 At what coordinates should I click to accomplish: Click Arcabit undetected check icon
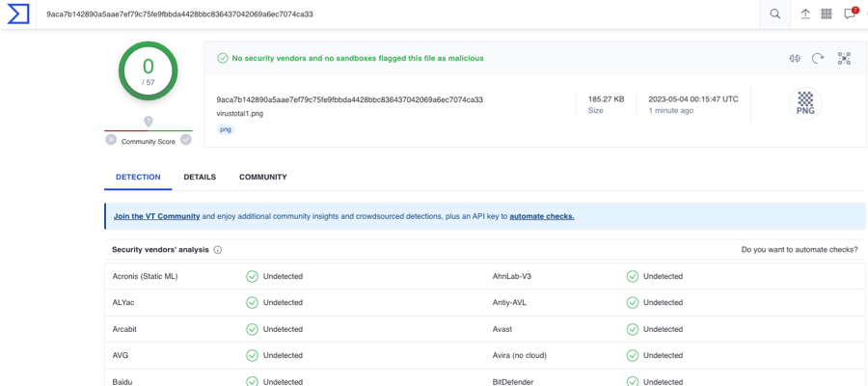tap(252, 329)
